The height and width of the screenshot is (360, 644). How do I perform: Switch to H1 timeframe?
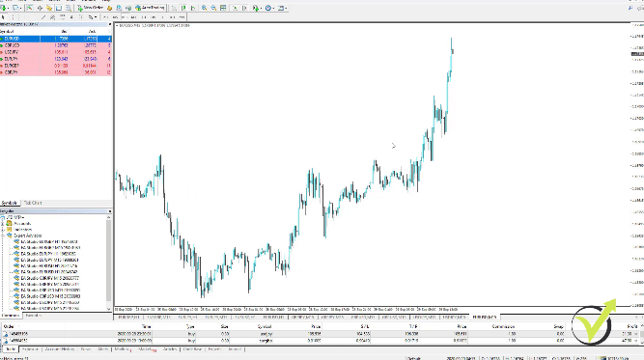point(144,17)
